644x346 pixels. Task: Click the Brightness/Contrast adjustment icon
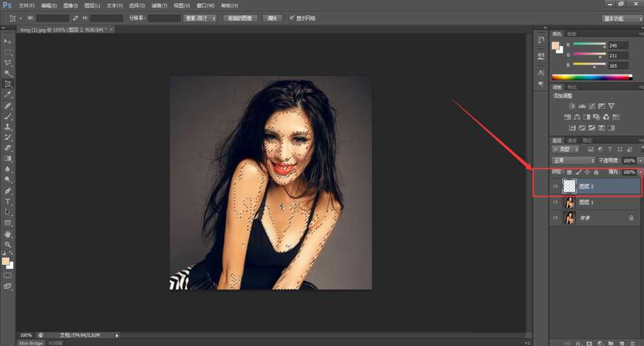click(x=571, y=105)
